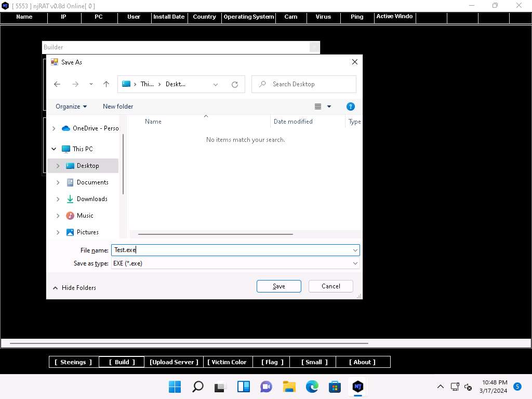The width and height of the screenshot is (532, 399).
Task: Collapse the This PC tree node
Action: tap(54, 149)
